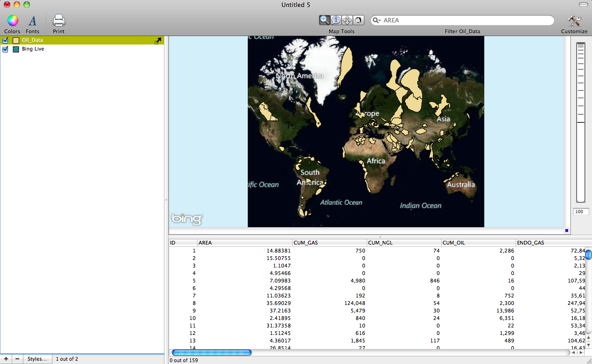Open the Customize toolbar panel
Image resolution: width=592 pixels, height=364 pixels.
[x=574, y=21]
